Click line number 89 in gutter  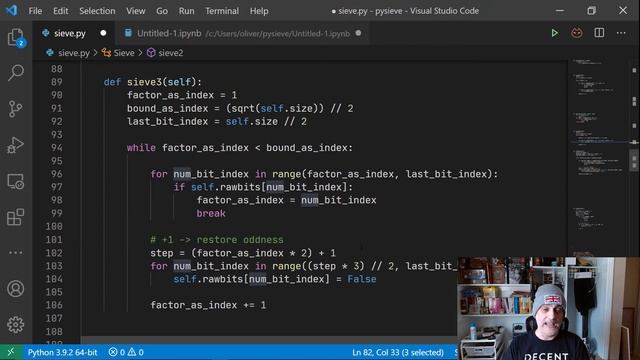[x=57, y=82]
